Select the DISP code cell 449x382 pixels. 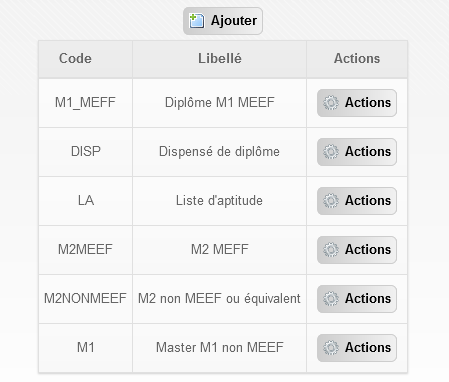(x=85, y=152)
